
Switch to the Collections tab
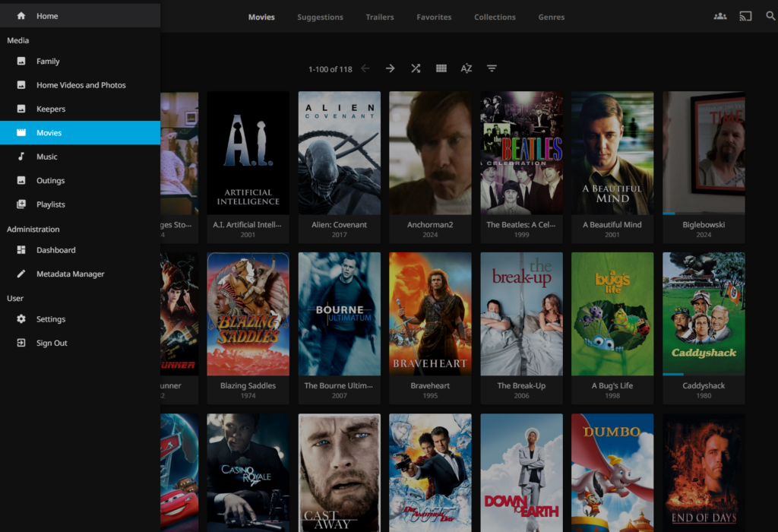point(495,17)
